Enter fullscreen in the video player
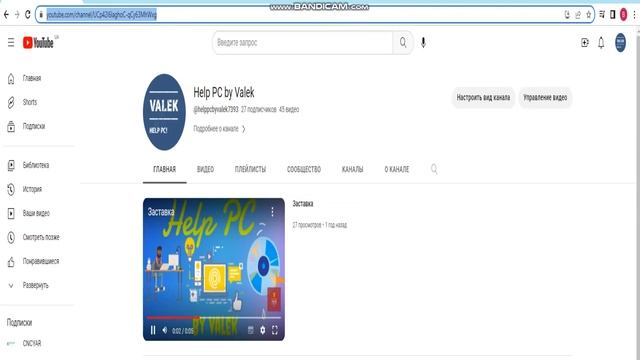640x360 pixels. click(x=275, y=330)
